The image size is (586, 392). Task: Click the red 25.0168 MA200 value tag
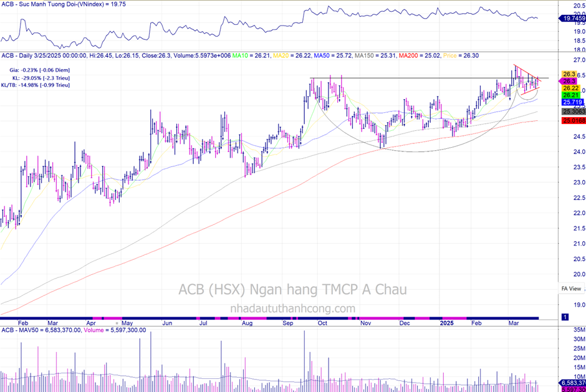573,120
